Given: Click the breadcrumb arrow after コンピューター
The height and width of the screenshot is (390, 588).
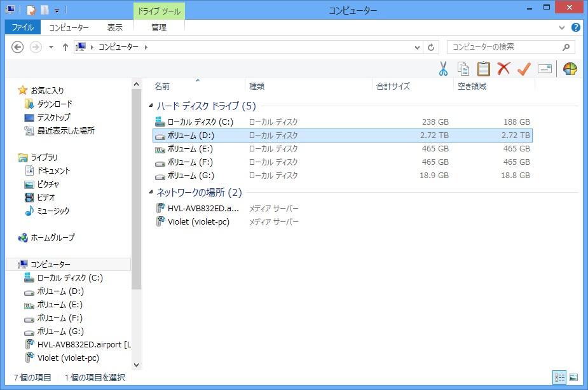Looking at the screenshot, I should pos(146,47).
